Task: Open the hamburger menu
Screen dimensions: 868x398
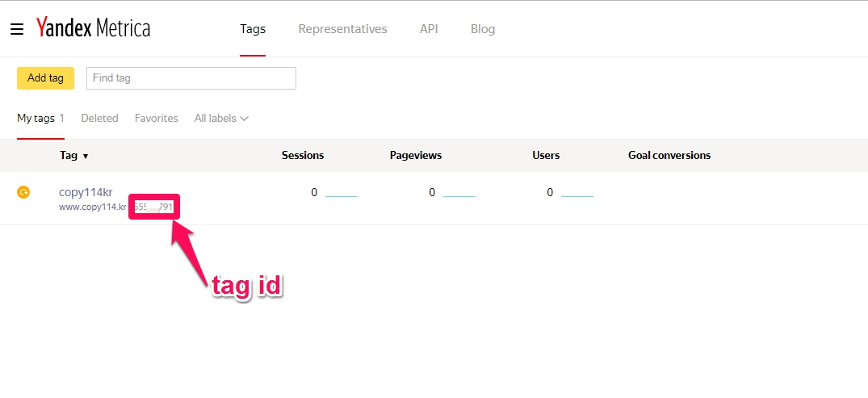Action: tap(17, 29)
